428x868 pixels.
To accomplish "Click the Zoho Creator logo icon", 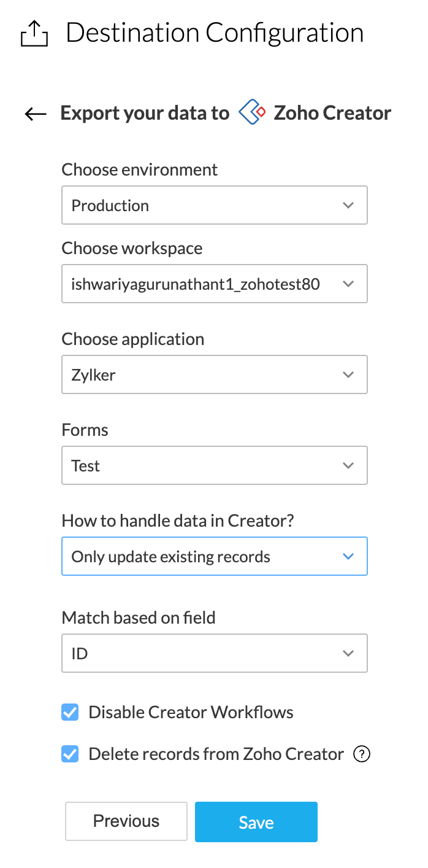I will pyautogui.click(x=252, y=113).
